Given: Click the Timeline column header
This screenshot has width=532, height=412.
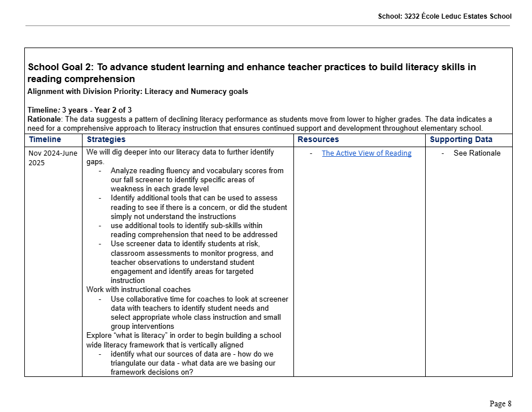Looking at the screenshot, I should coord(45,140).
